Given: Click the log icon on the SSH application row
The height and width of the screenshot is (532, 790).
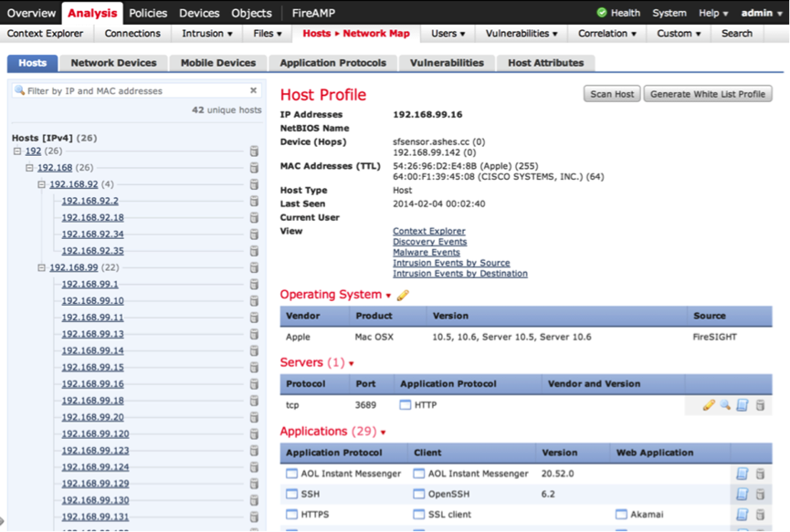Looking at the screenshot, I should (x=743, y=495).
